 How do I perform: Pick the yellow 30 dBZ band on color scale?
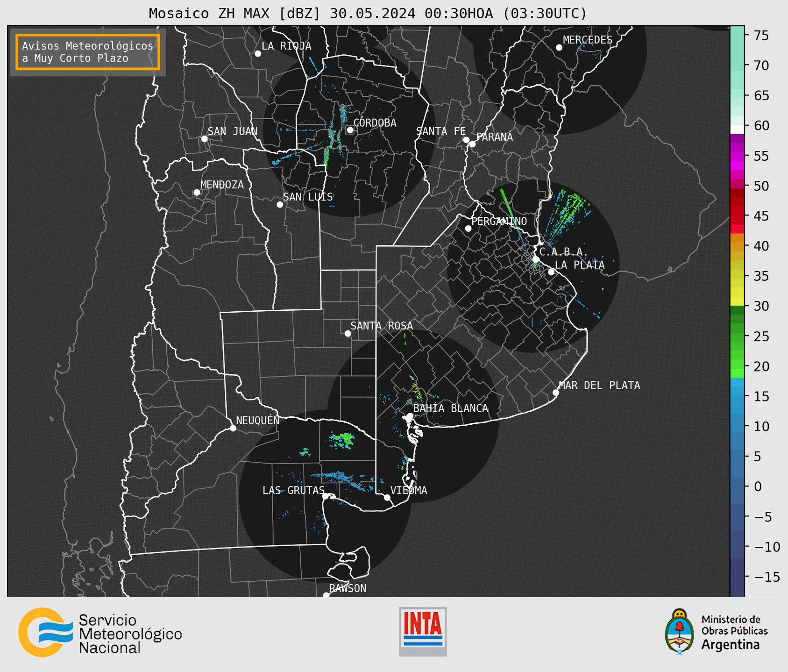tap(737, 301)
